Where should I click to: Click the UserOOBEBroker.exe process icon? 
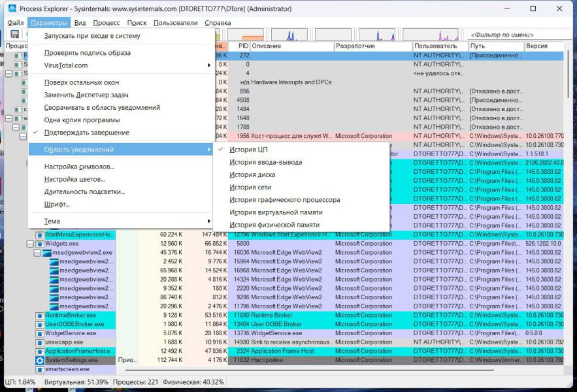[40, 324]
